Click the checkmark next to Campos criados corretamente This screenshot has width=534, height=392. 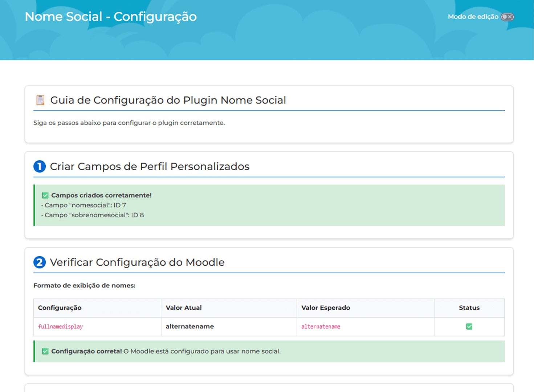(45, 195)
